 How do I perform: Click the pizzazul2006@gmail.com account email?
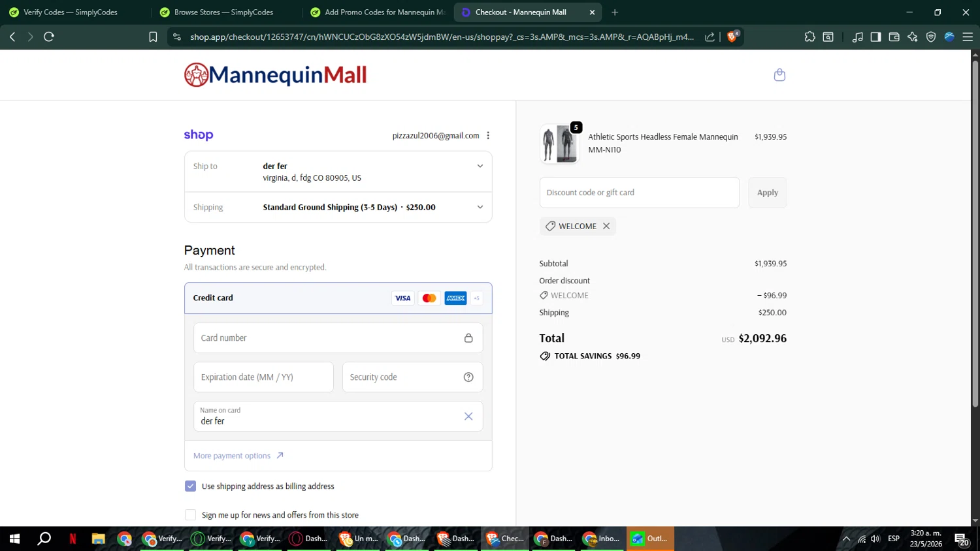[x=436, y=136]
